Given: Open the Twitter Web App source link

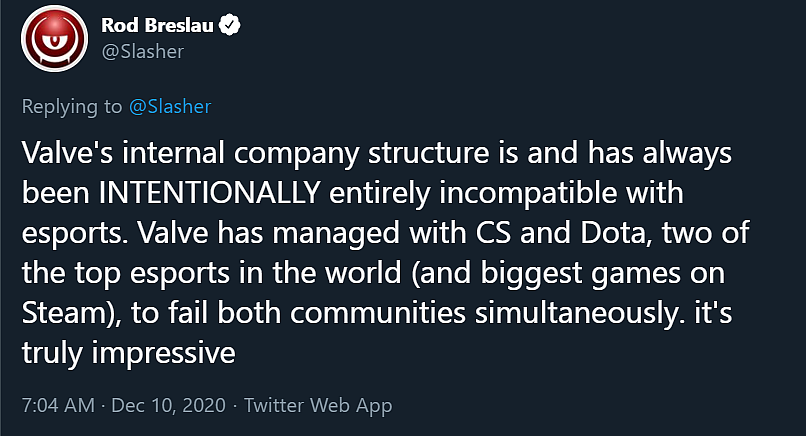Looking at the screenshot, I should coord(318,405).
